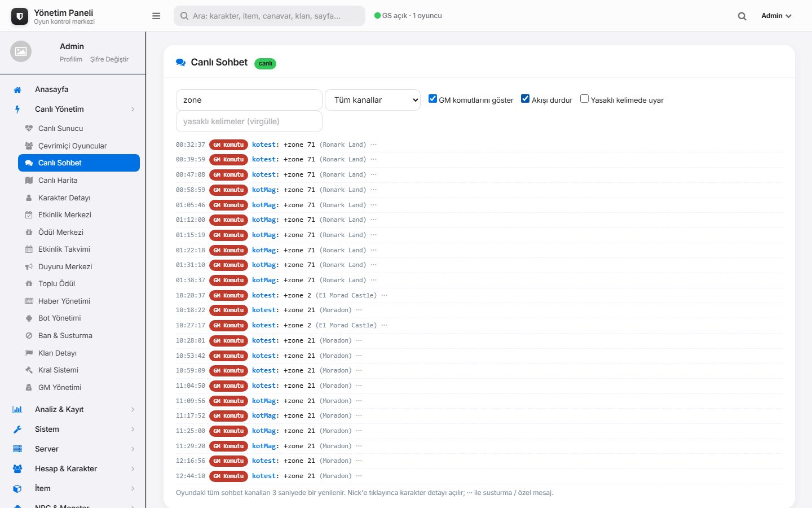Expand the Sistem menu section
The width and height of the screenshot is (812, 508).
tap(73, 429)
